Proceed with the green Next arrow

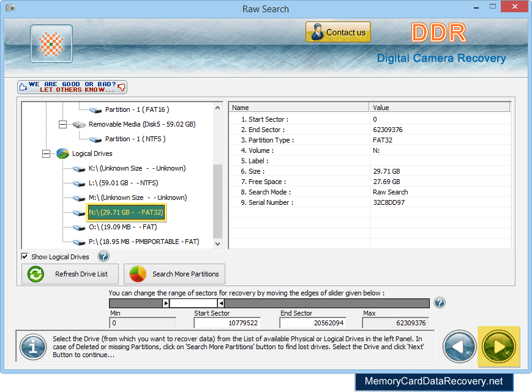(499, 347)
